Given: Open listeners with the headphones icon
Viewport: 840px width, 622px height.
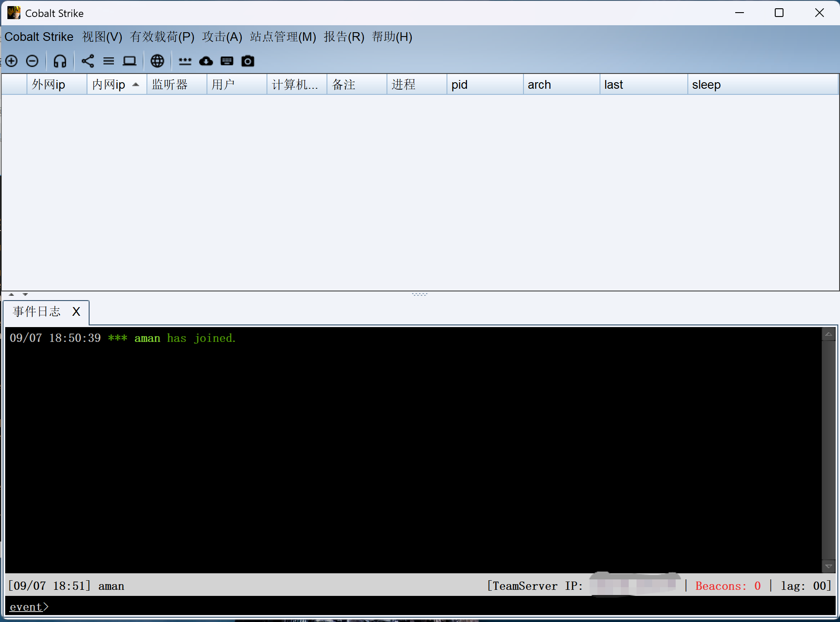Looking at the screenshot, I should coord(60,61).
